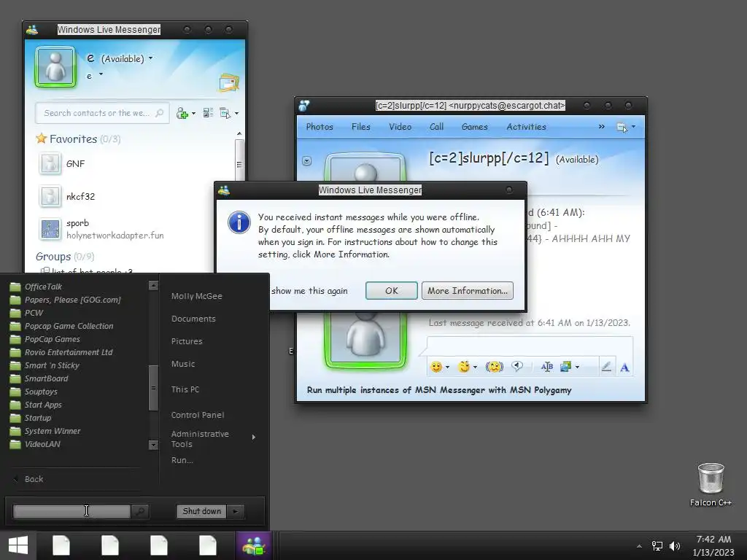Viewport: 747px width, 560px height.
Task: Click the Shut down button
Action: [x=201, y=511]
